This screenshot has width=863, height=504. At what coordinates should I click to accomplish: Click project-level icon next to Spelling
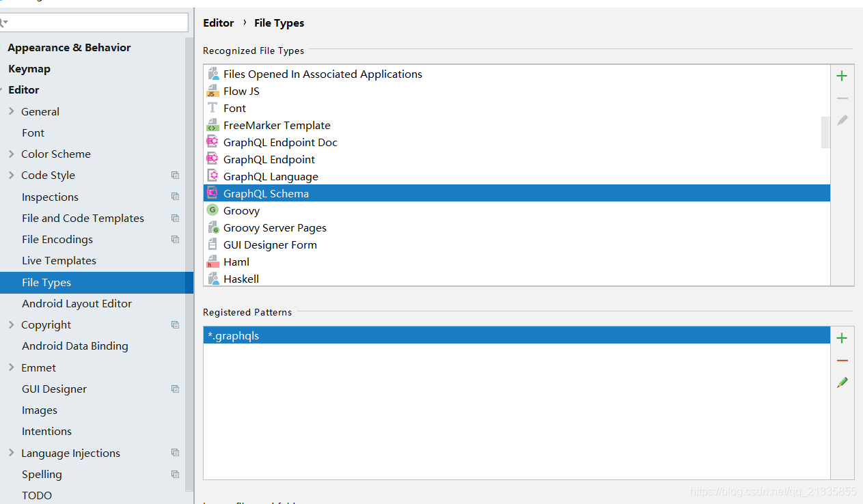175,475
